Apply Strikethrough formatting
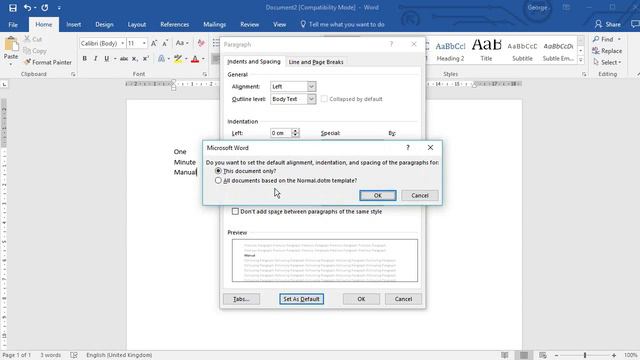 pyautogui.click(x=124, y=59)
